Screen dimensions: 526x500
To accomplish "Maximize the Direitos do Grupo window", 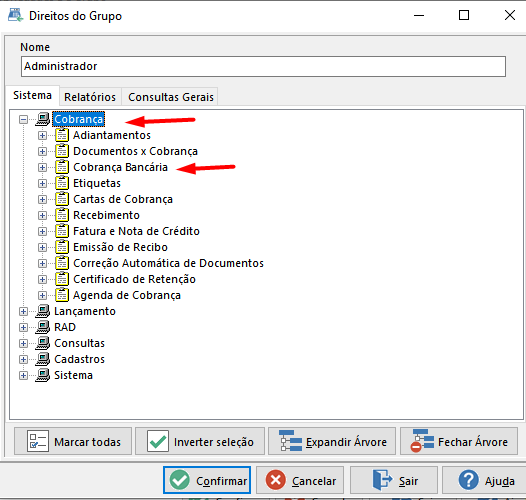I will (464, 15).
